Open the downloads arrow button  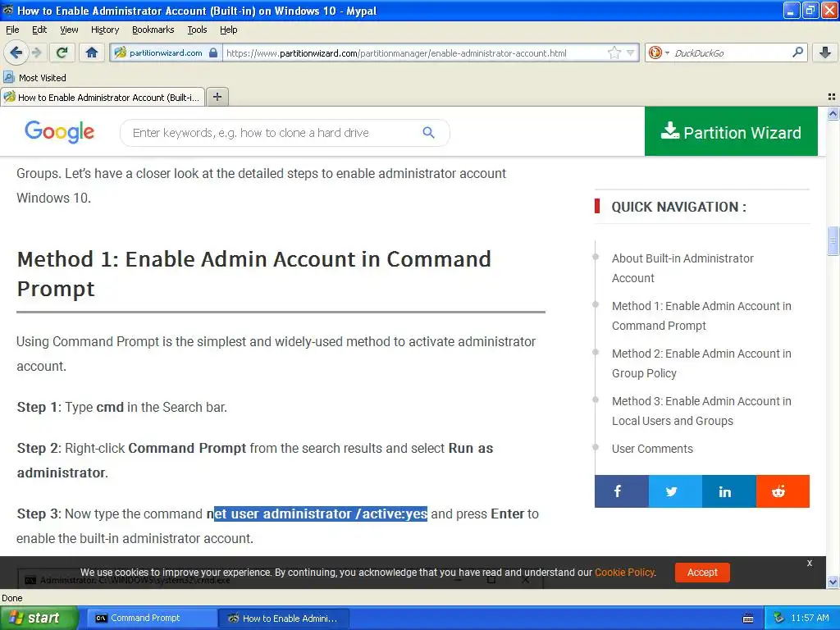tap(825, 52)
